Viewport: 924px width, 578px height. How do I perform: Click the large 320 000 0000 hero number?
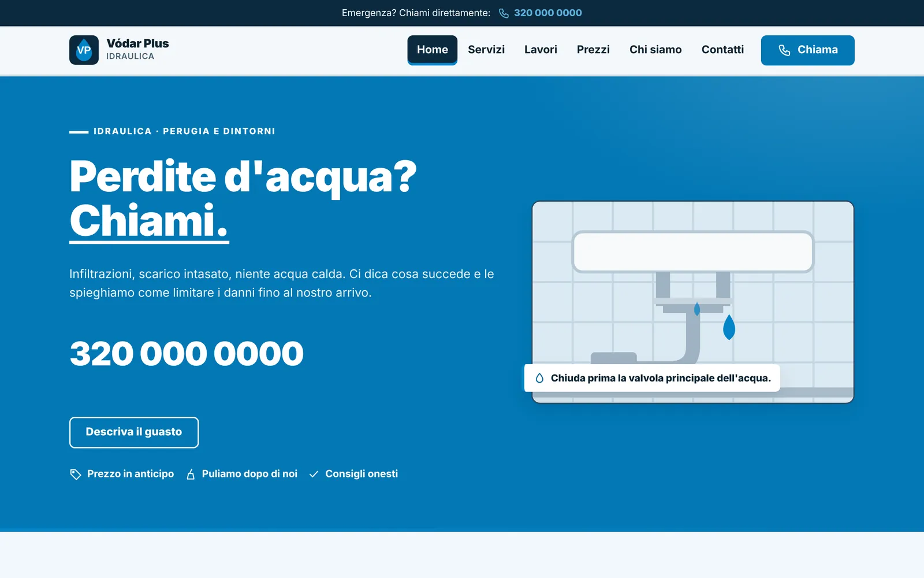pyautogui.click(x=187, y=354)
